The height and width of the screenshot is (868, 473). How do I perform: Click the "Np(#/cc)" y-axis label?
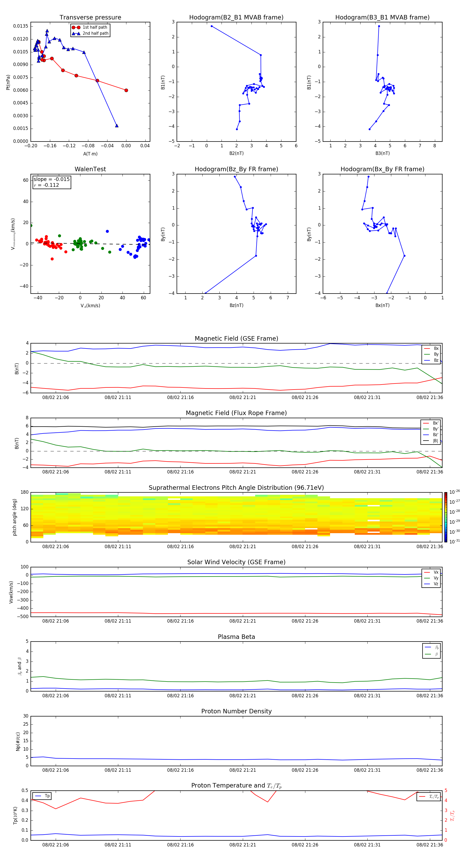18,741
